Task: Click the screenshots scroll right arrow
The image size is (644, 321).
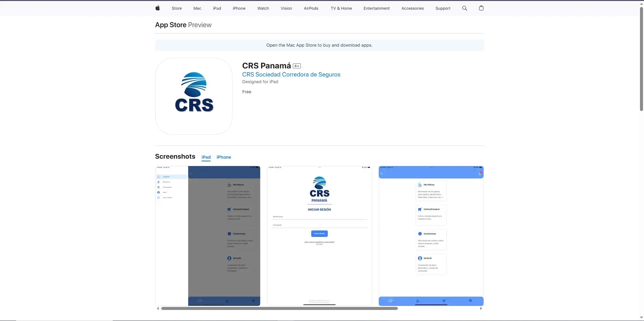Action: coord(481,309)
